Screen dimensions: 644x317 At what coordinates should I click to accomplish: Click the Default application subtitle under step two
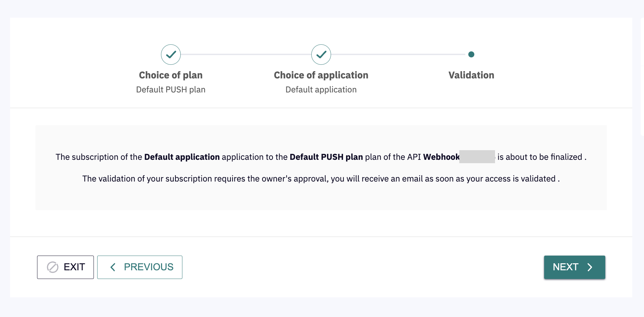tap(321, 90)
